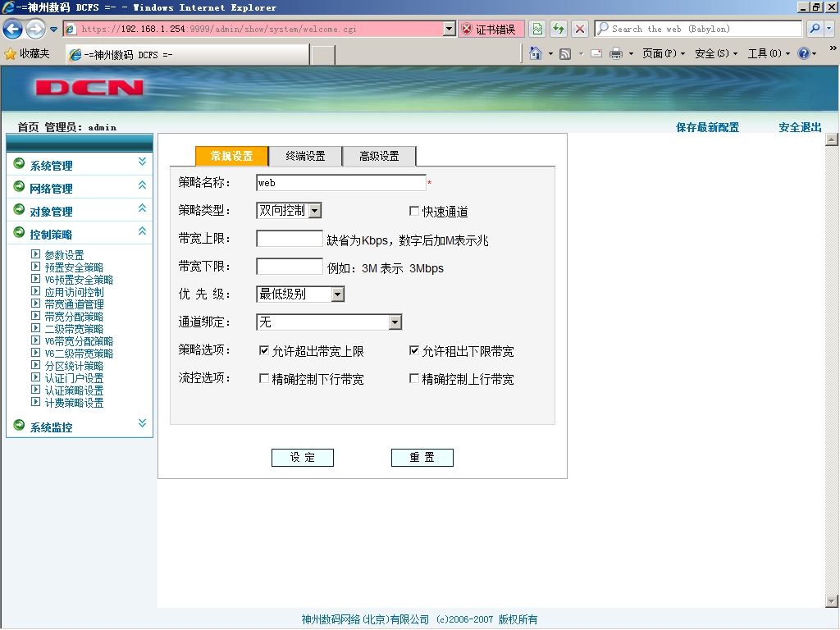Screen dimensions: 840x630
Task: Collapse the 控制策略 section chevron
Action: (142, 231)
